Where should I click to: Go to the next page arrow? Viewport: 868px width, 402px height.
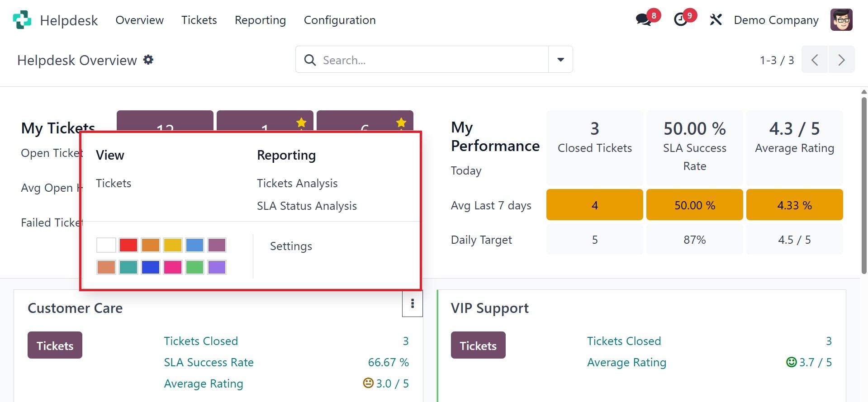pos(841,60)
